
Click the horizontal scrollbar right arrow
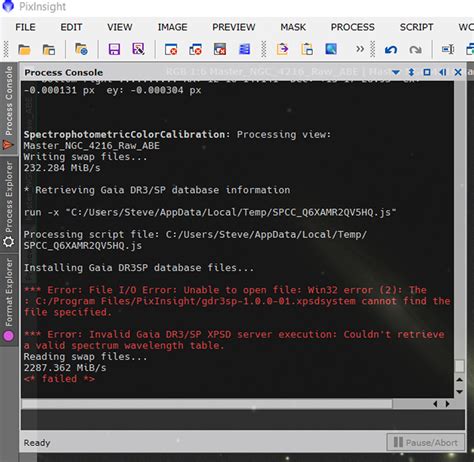click(447, 404)
